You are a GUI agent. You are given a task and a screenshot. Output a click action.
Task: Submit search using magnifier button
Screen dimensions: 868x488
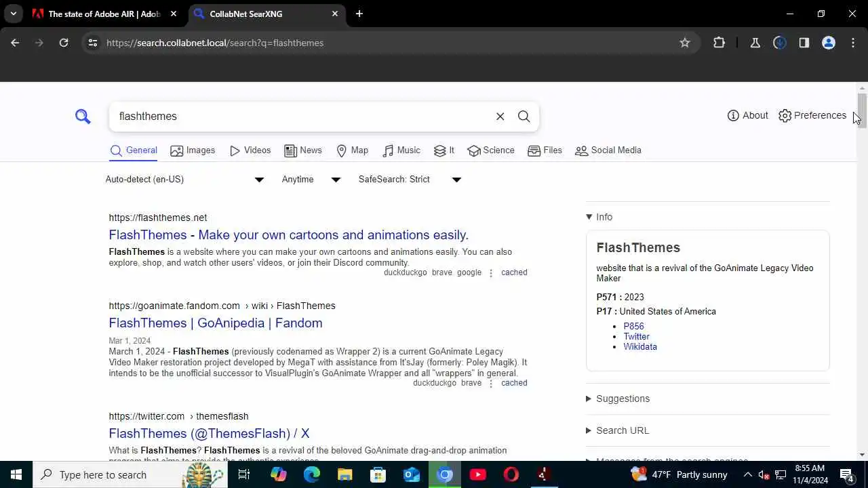point(524,117)
